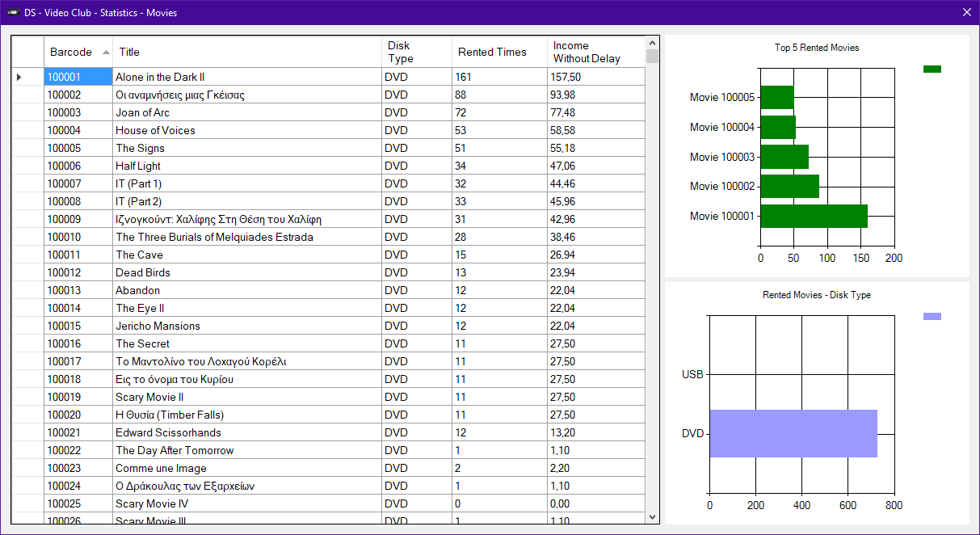Click the green bar for Movie 100003

(x=784, y=157)
